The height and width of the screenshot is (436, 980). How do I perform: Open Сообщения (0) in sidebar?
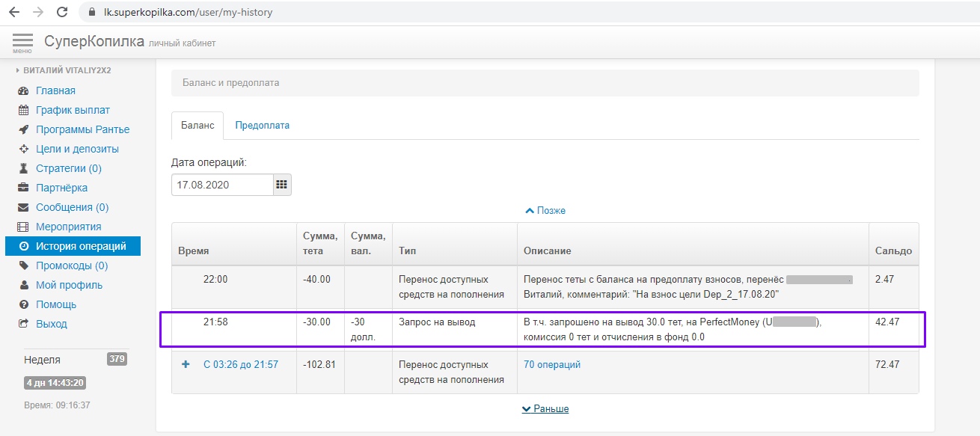pos(72,207)
